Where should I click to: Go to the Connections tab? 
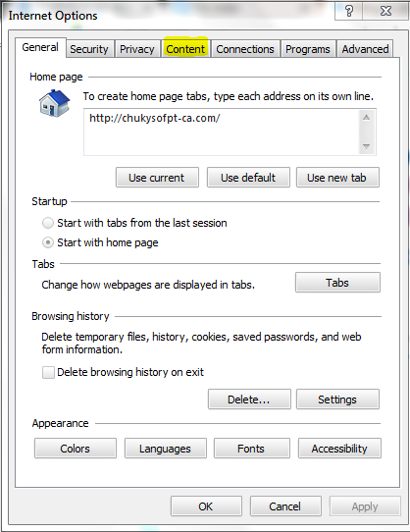coord(245,49)
